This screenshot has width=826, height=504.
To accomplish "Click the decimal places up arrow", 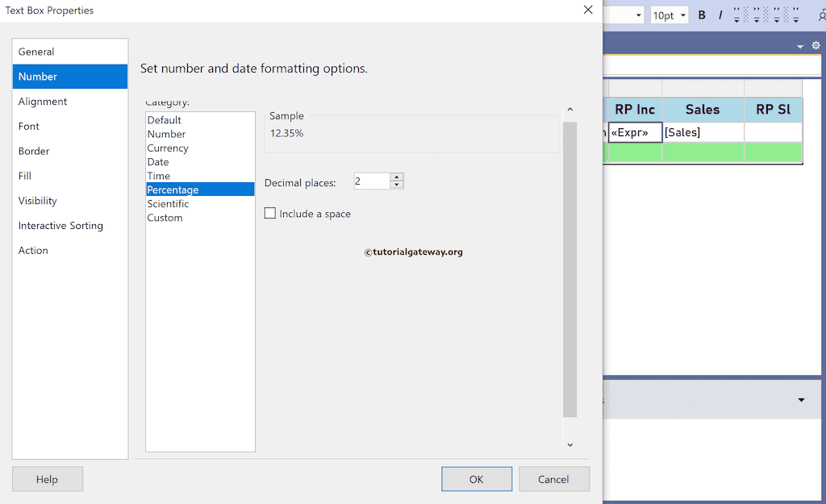I will click(396, 177).
